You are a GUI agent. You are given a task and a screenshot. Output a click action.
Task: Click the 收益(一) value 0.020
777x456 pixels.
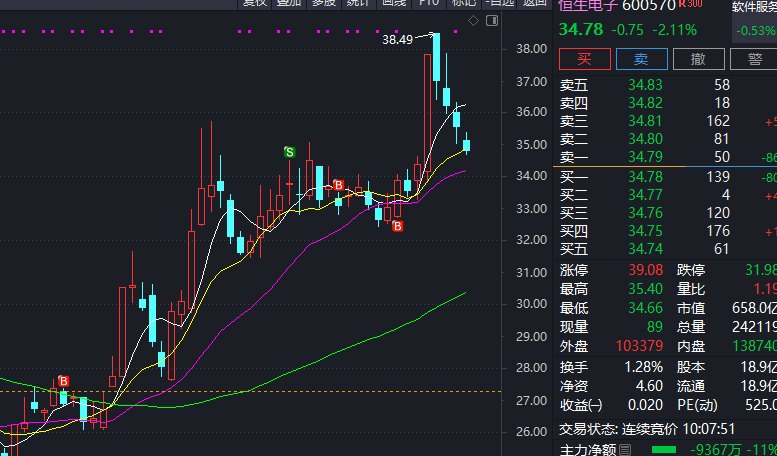coord(645,405)
